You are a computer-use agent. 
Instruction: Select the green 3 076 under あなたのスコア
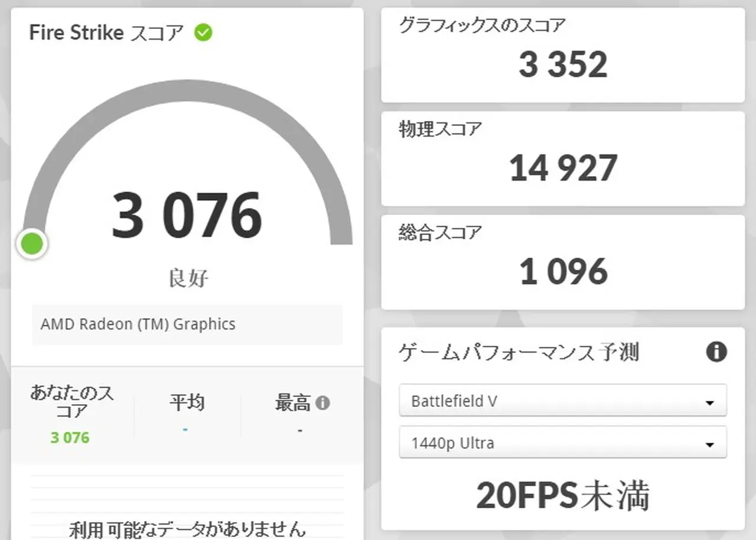[x=70, y=438]
